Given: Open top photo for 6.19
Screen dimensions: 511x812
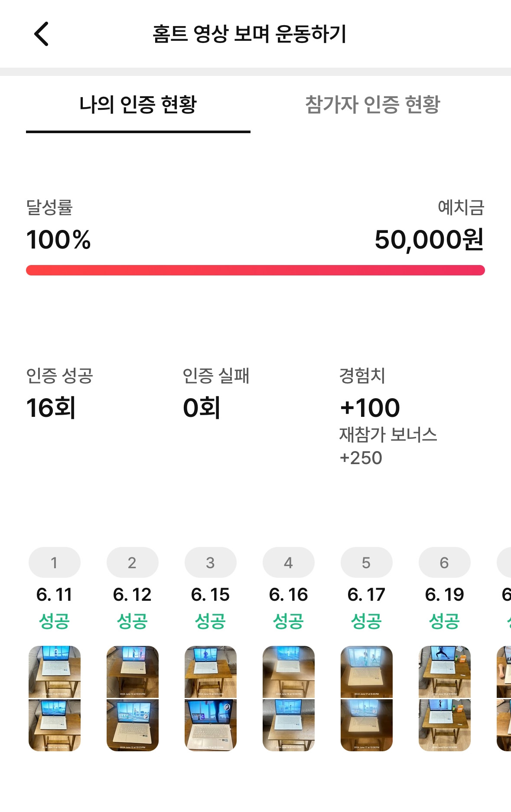Looking at the screenshot, I should (445, 671).
